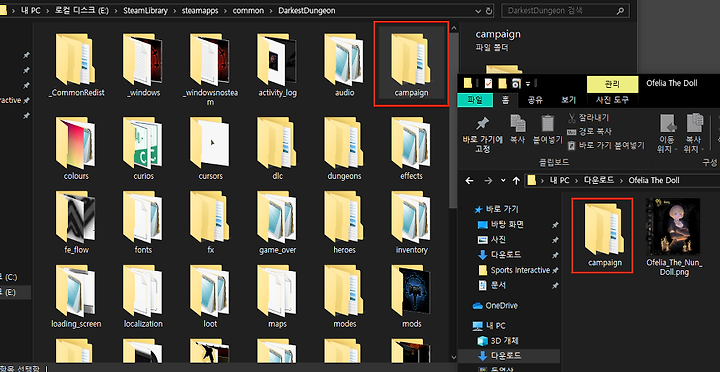Click the 경로 복사 copy path button
This screenshot has height=372, width=720.
pyautogui.click(x=589, y=132)
